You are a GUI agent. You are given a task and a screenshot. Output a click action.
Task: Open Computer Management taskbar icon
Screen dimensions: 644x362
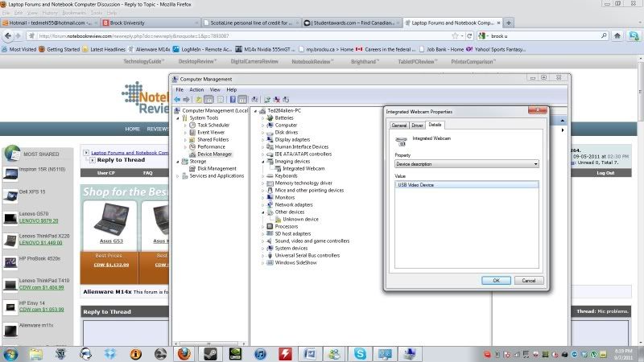(x=410, y=353)
